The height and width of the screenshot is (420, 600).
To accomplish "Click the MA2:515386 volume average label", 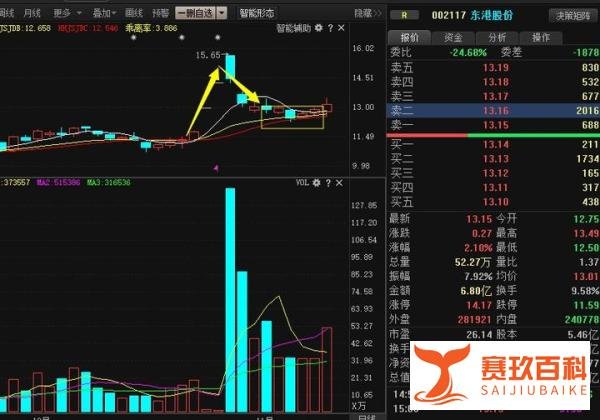I will [x=58, y=182].
